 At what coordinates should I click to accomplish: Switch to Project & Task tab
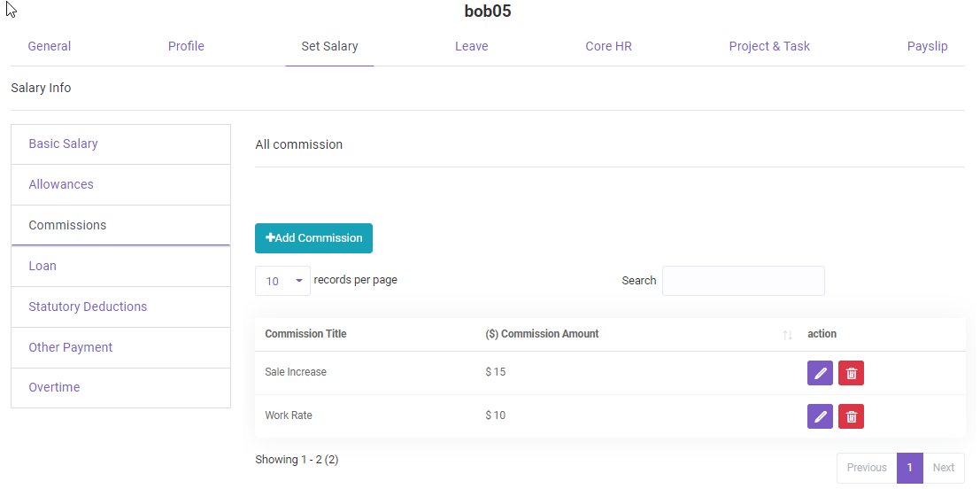click(769, 46)
